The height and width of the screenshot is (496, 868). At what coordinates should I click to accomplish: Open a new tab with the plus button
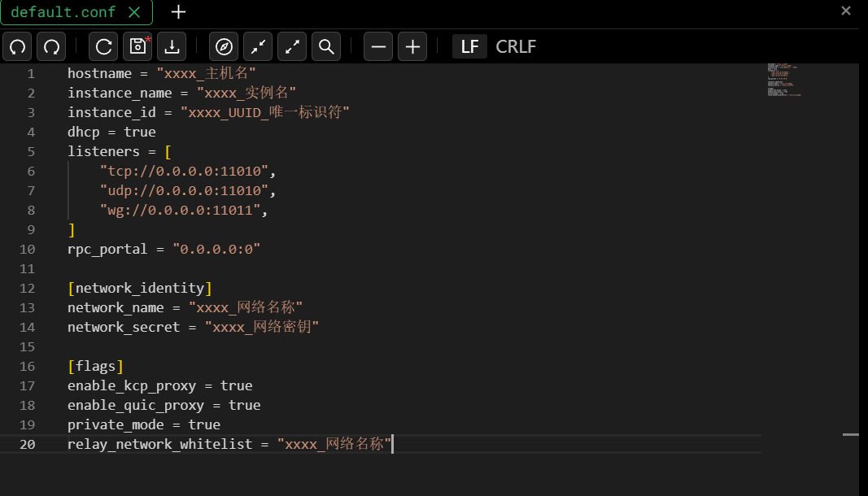tap(179, 12)
